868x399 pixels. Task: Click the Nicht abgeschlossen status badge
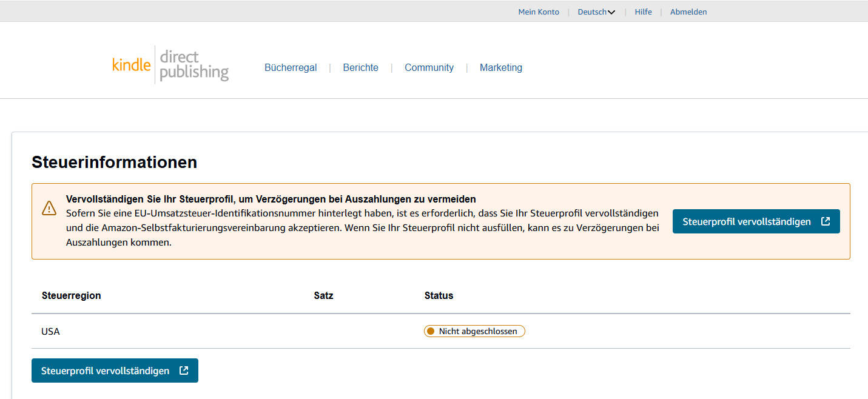point(474,331)
